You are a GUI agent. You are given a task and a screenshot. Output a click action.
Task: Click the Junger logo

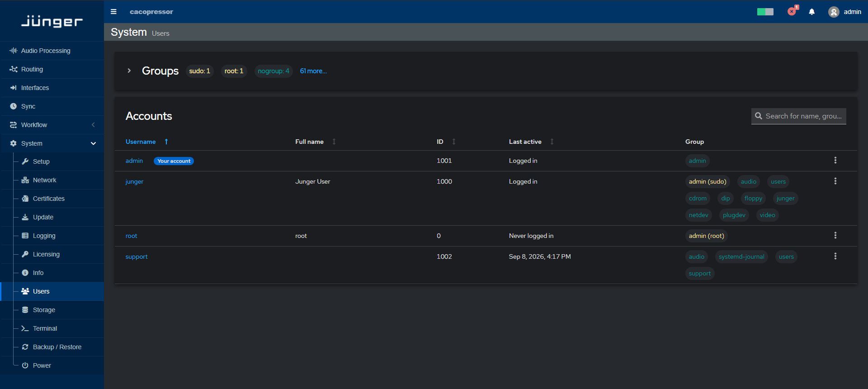(x=52, y=21)
